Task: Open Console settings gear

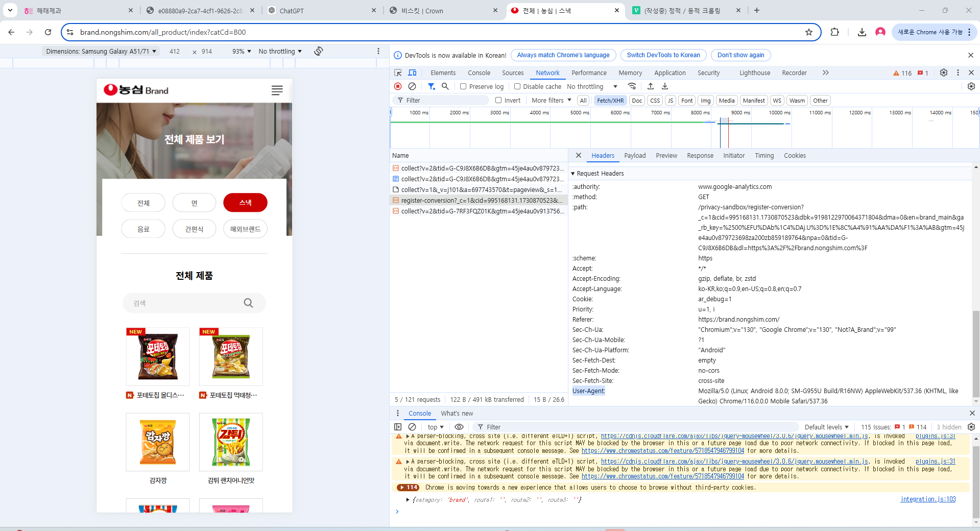Action: click(971, 427)
